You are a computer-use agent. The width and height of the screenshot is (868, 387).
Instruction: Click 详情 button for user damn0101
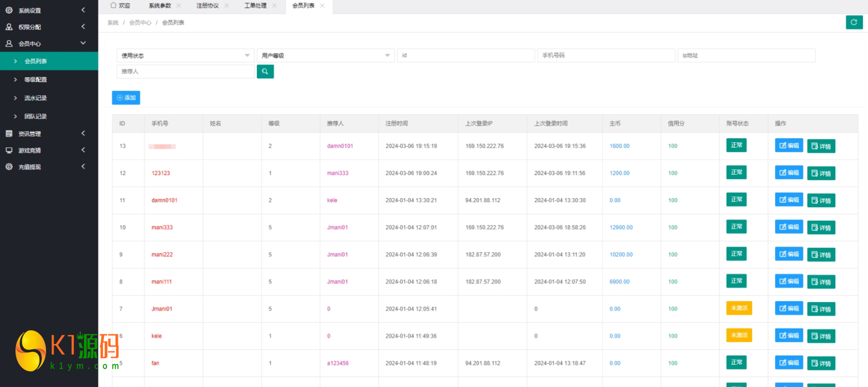821,201
